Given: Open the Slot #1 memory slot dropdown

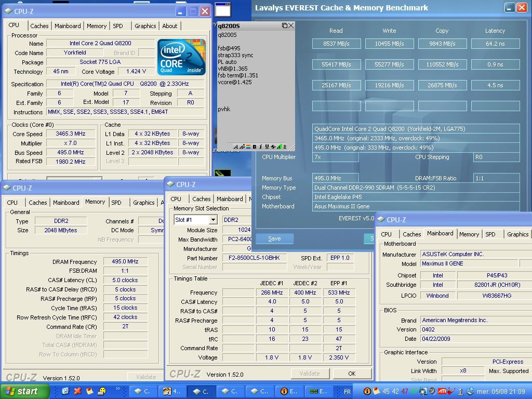Looking at the screenshot, I should tap(212, 220).
